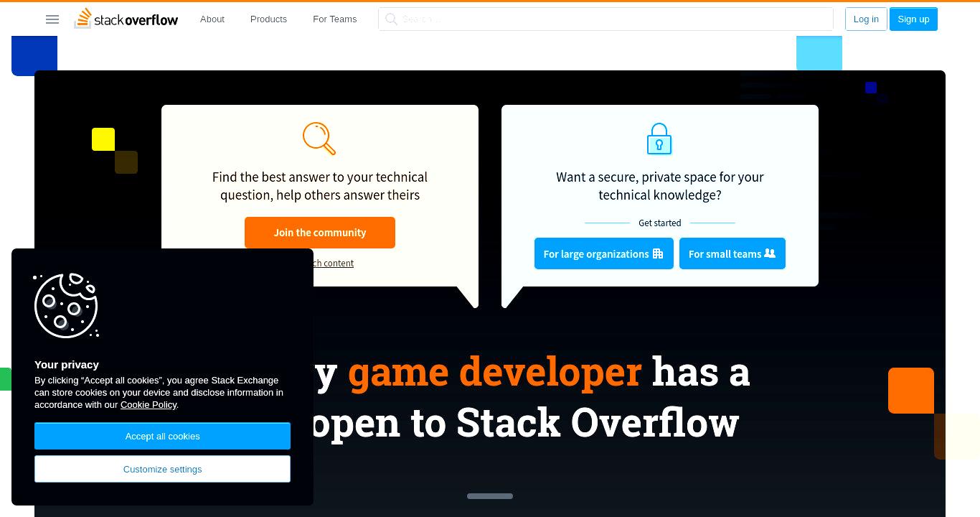980x517 pixels.
Task: Click Customize settings button
Action: pyautogui.click(x=162, y=469)
